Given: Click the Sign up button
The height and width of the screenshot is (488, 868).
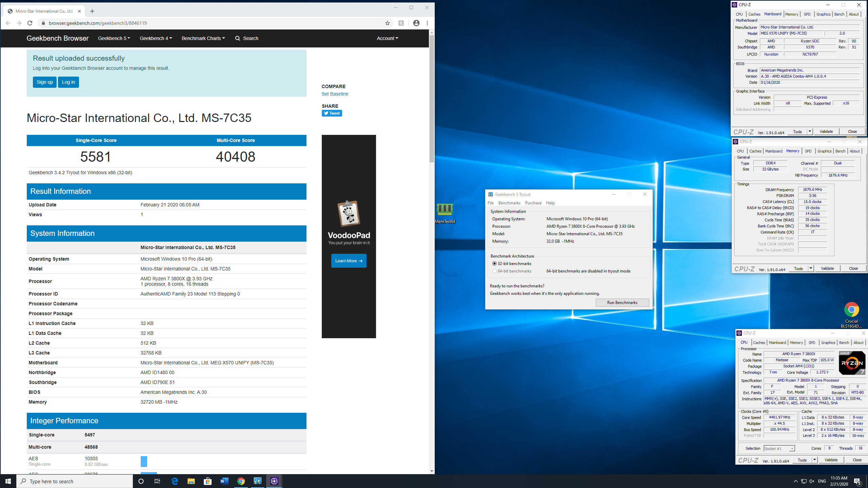Looking at the screenshot, I should click(45, 82).
